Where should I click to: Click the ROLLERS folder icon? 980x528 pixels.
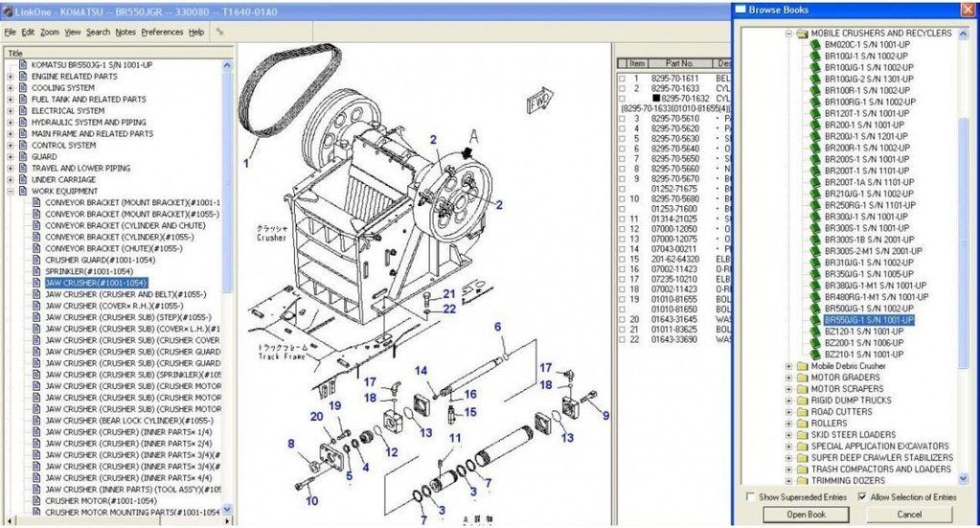(803, 423)
